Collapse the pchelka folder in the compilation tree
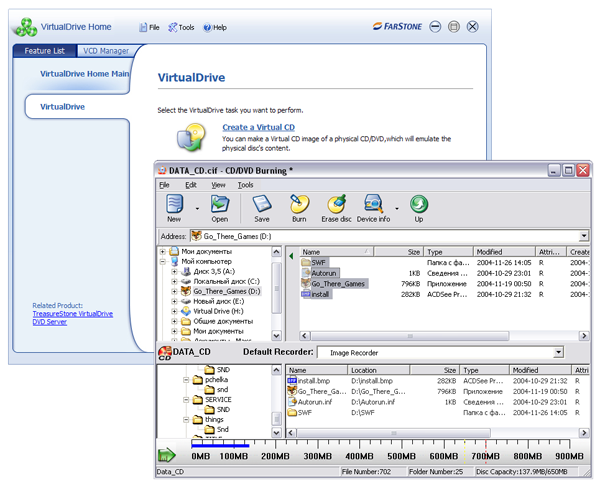 pyautogui.click(x=186, y=380)
